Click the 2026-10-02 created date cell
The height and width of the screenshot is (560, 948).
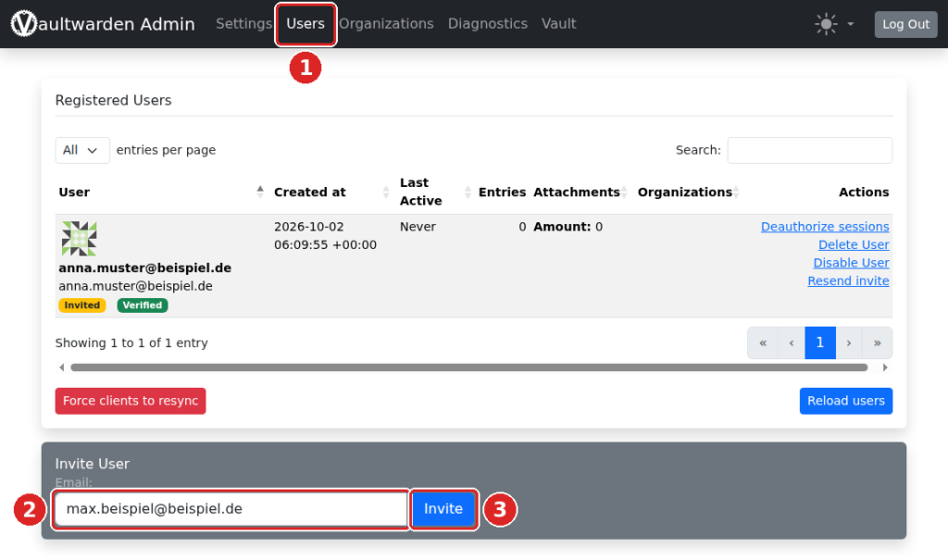pos(325,236)
